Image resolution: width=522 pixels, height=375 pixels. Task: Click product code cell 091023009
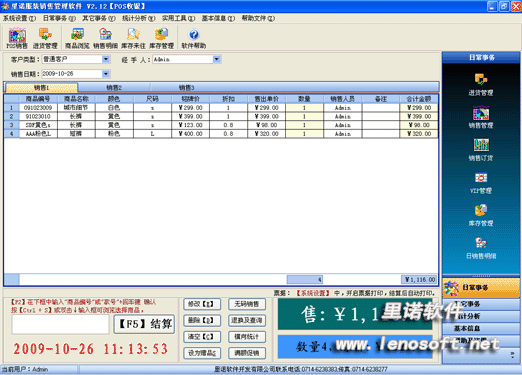pos(38,108)
